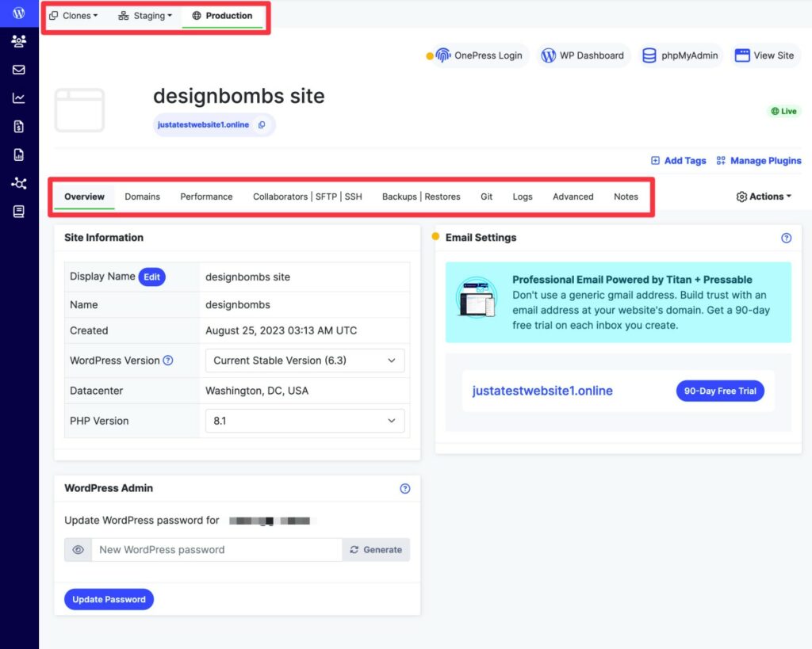Switch to the Backups | Restores tab
Screen dimensions: 812x649
pos(421,197)
